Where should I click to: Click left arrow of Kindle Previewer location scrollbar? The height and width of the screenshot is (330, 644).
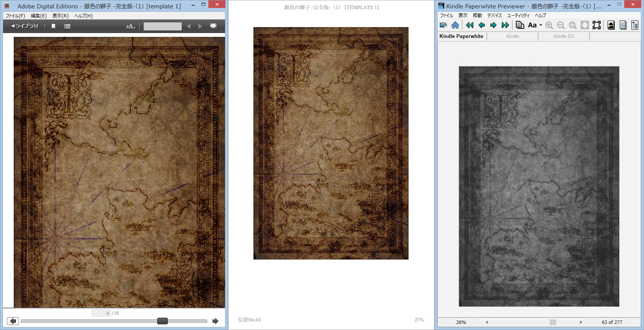coord(487,322)
